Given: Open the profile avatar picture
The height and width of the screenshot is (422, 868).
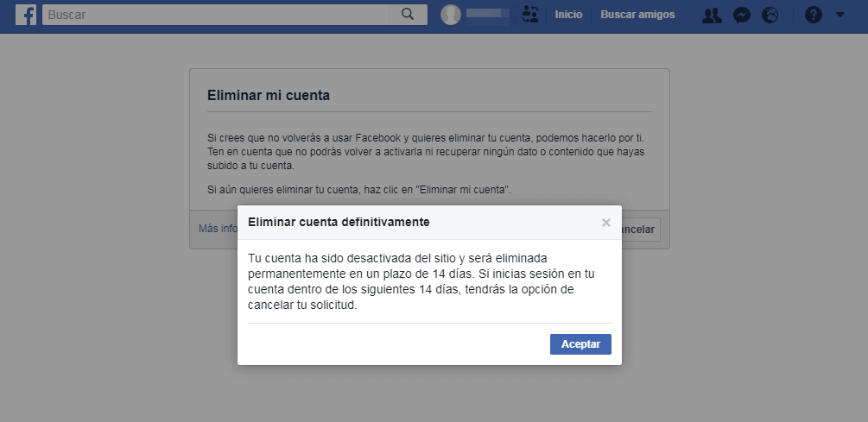Looking at the screenshot, I should pyautogui.click(x=451, y=15).
